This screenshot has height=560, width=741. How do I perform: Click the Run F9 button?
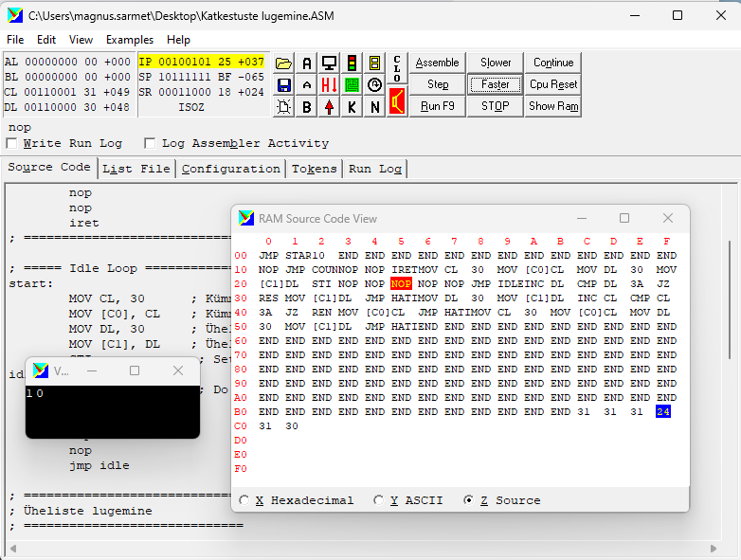437,106
